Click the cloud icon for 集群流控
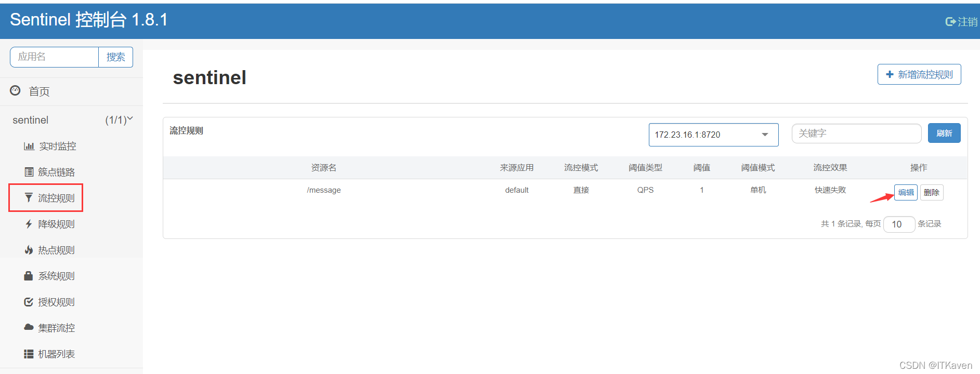 pyautogui.click(x=29, y=327)
